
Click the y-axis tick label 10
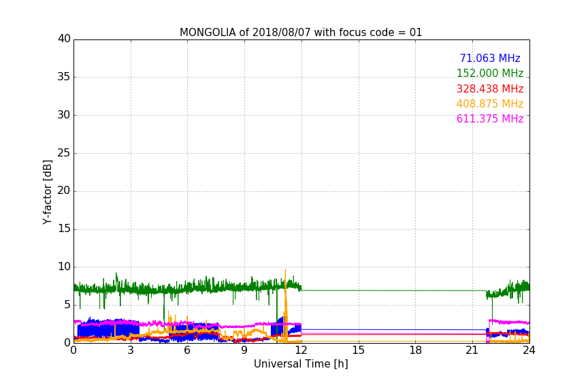(x=64, y=267)
